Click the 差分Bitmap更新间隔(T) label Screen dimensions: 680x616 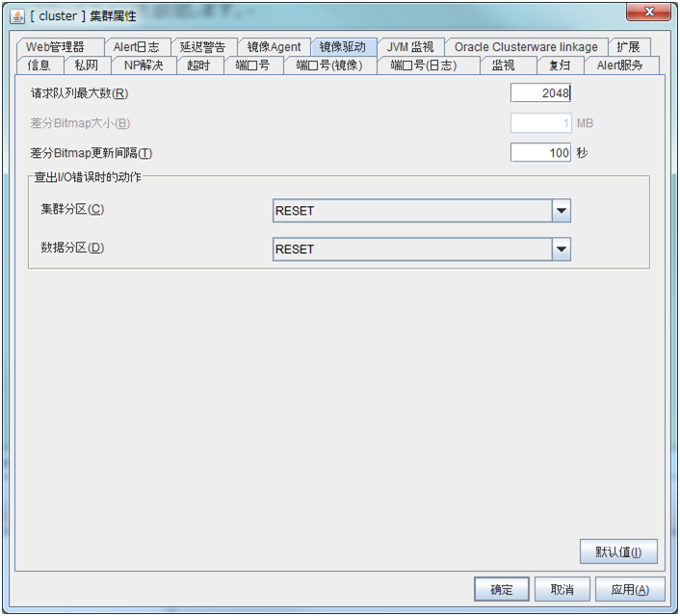point(92,153)
